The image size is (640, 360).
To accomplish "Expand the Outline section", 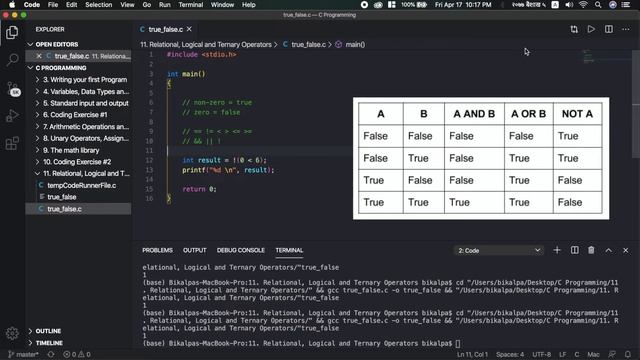I will point(78,331).
